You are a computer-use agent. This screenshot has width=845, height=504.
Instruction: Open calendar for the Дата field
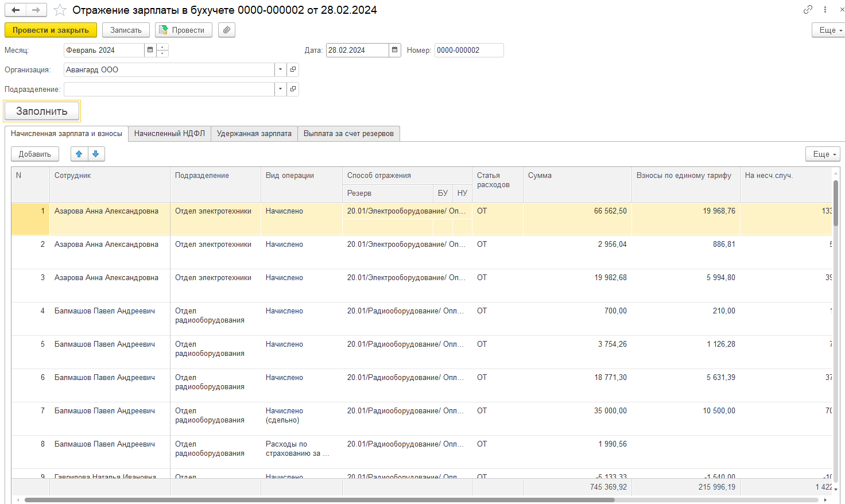[x=395, y=50]
